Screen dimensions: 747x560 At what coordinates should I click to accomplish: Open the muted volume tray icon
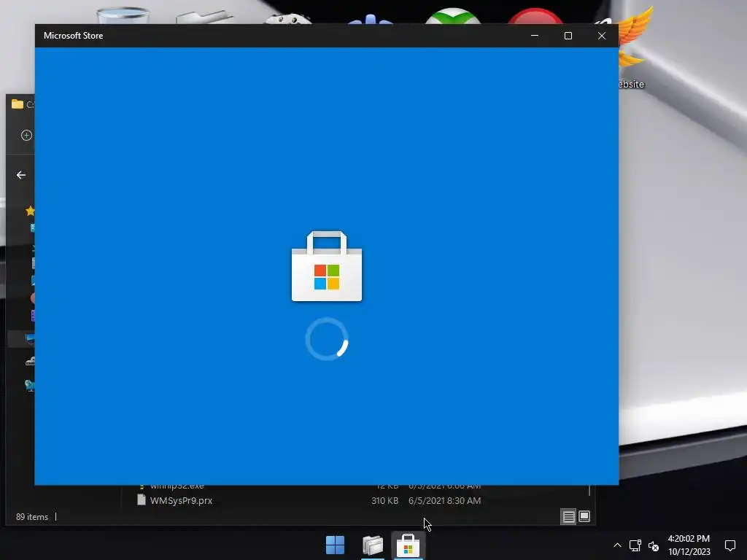(654, 545)
